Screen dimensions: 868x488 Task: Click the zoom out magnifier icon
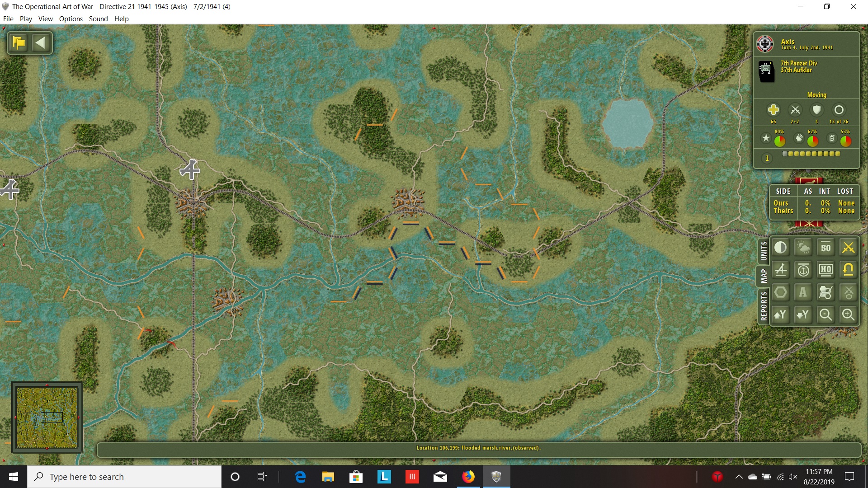point(826,315)
